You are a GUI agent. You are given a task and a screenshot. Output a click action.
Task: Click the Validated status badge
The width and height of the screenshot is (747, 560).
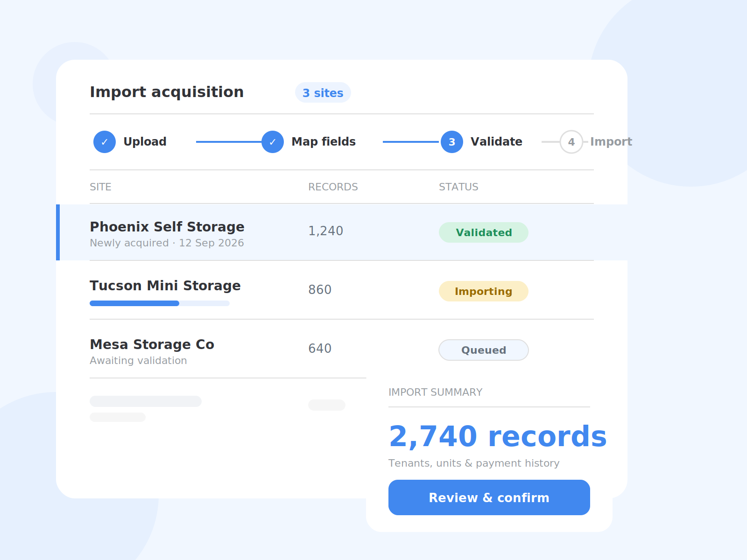point(484,232)
